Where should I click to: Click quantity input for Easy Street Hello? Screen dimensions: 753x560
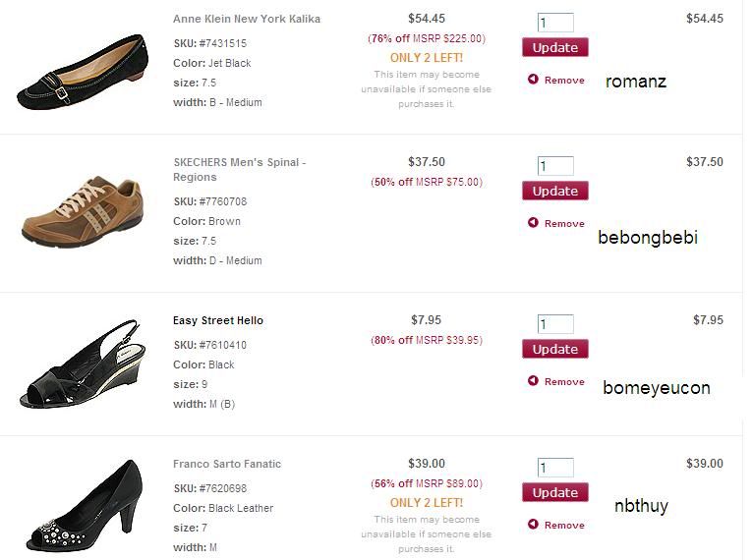(555, 324)
